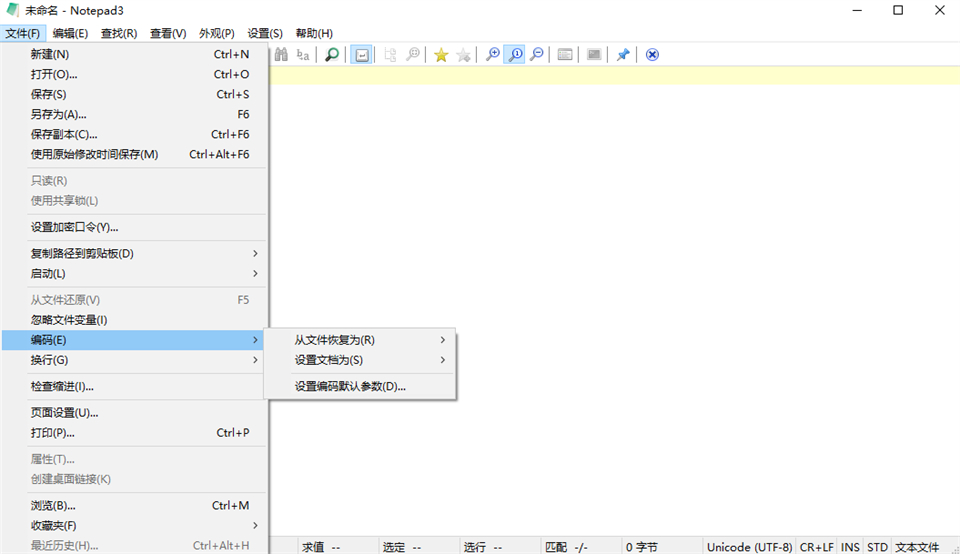Click the CR+LF status bar field
The height and width of the screenshot is (554, 960).
click(816, 547)
